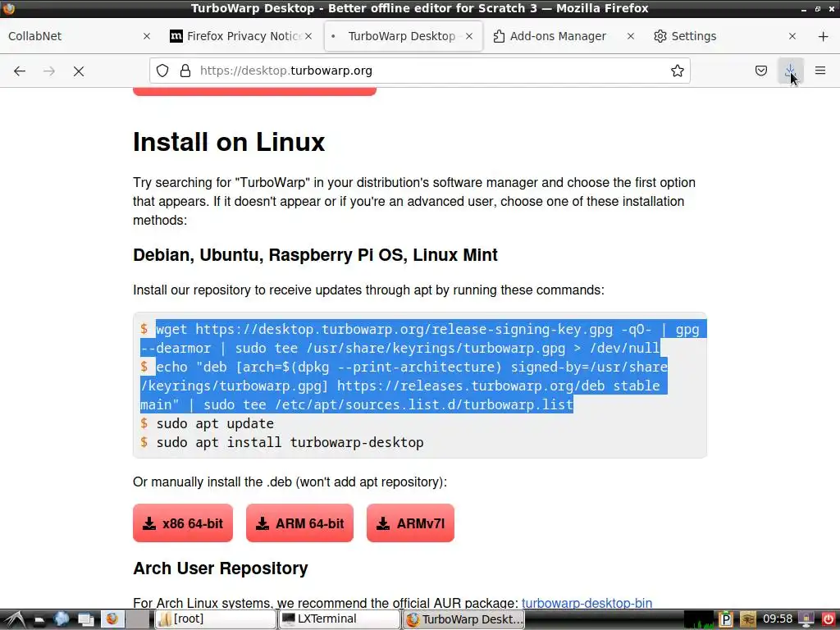Open the turbowarp-desktop-bin AUR link
This screenshot has height=630, width=840.
coord(587,603)
